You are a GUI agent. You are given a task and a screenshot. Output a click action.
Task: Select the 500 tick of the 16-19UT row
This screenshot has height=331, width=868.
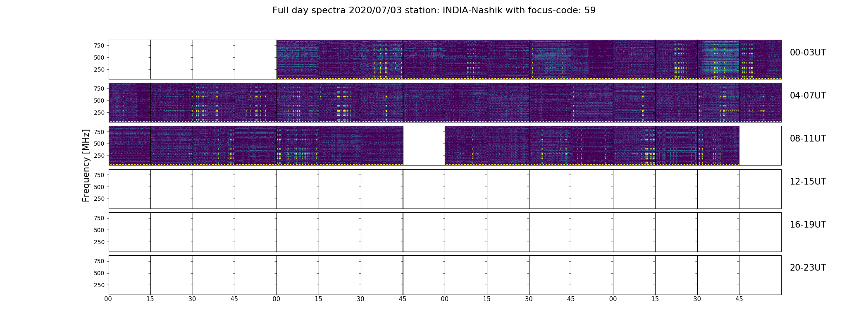[x=99, y=230]
